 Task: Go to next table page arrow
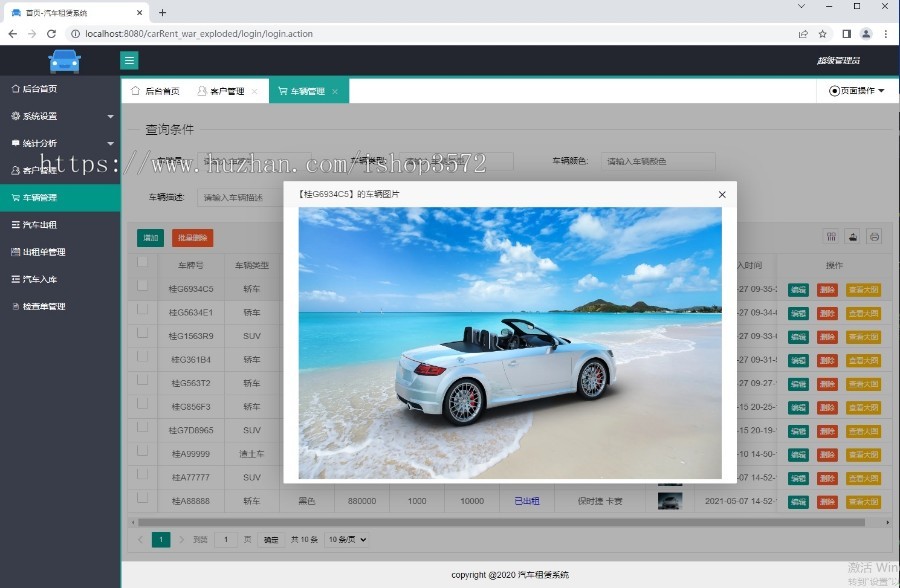181,540
